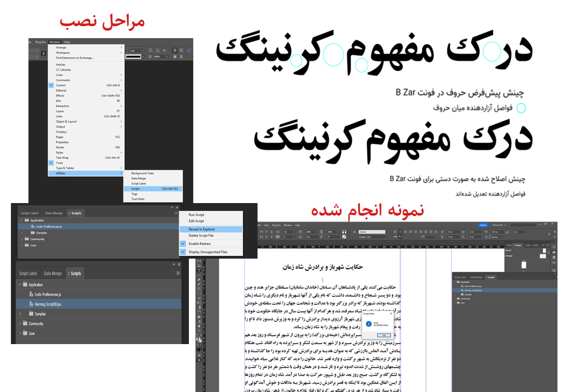Open the Advanced workspace dropdown

[x=499, y=225]
